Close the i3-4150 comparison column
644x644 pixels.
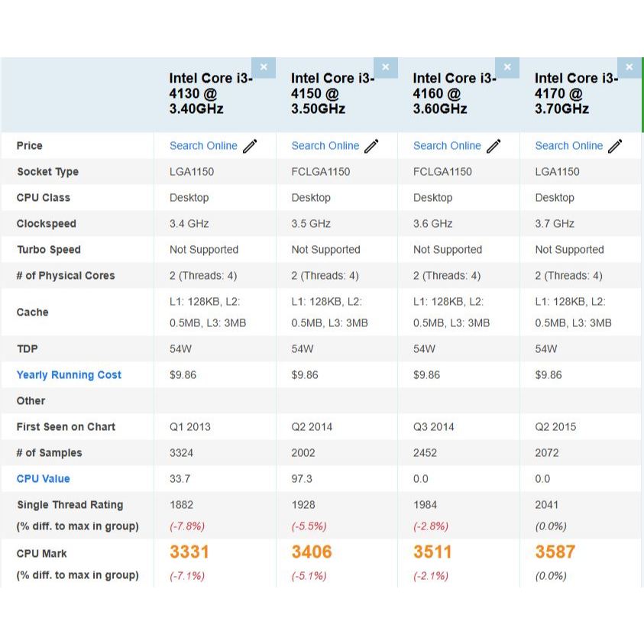[x=385, y=67]
